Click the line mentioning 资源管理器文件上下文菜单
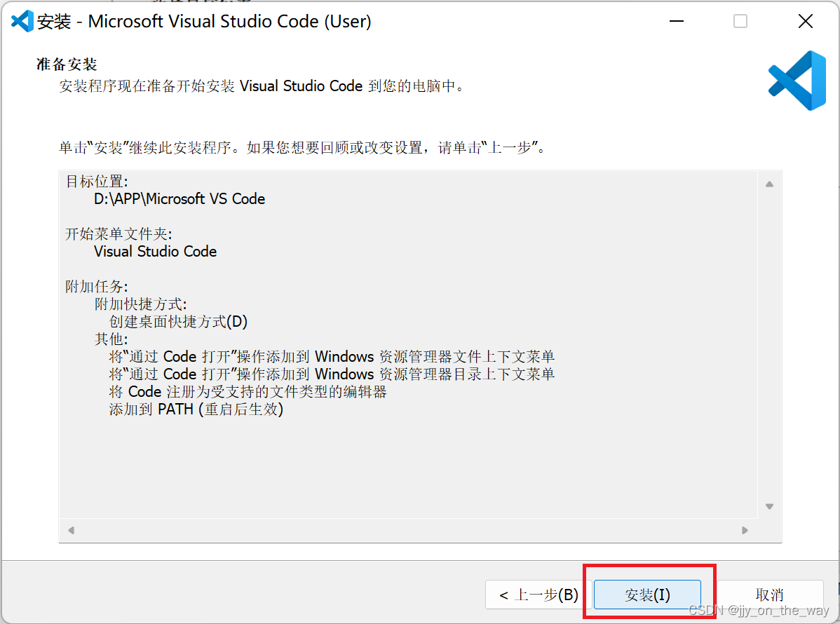The image size is (840, 624). 332,357
